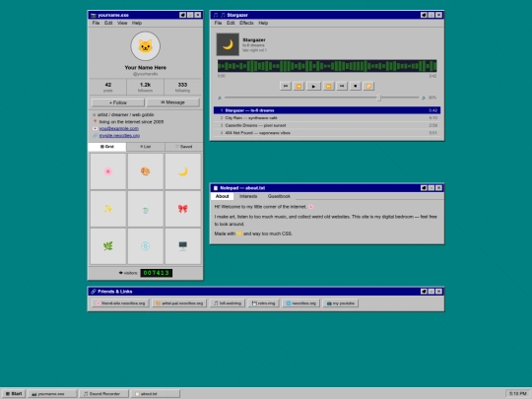Skip to previous track in Stargazer player
532x399 pixels.
click(x=286, y=86)
